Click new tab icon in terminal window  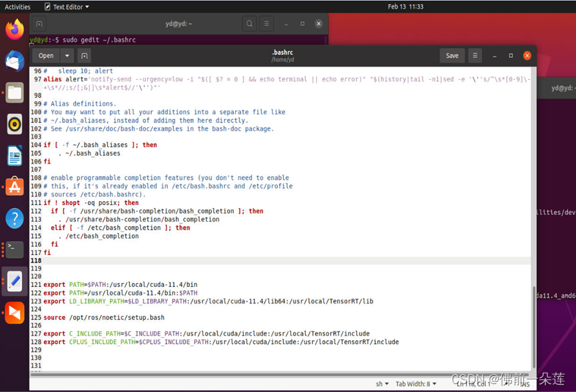click(39, 24)
